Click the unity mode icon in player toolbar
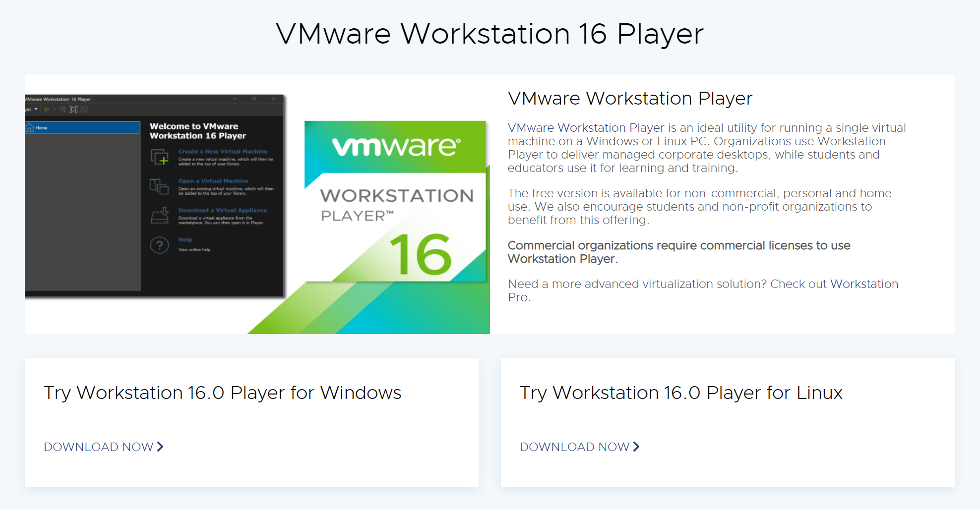This screenshot has width=980, height=510. [x=84, y=110]
